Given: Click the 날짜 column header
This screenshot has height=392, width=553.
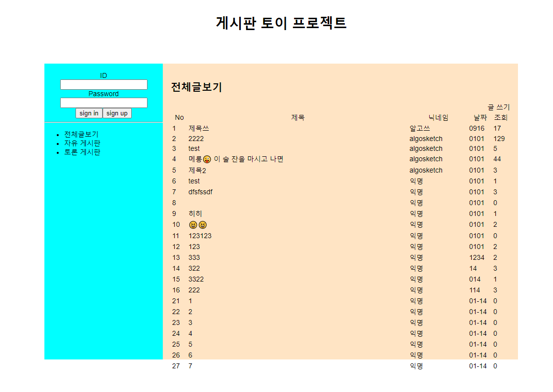Looking at the screenshot, I should point(480,117).
